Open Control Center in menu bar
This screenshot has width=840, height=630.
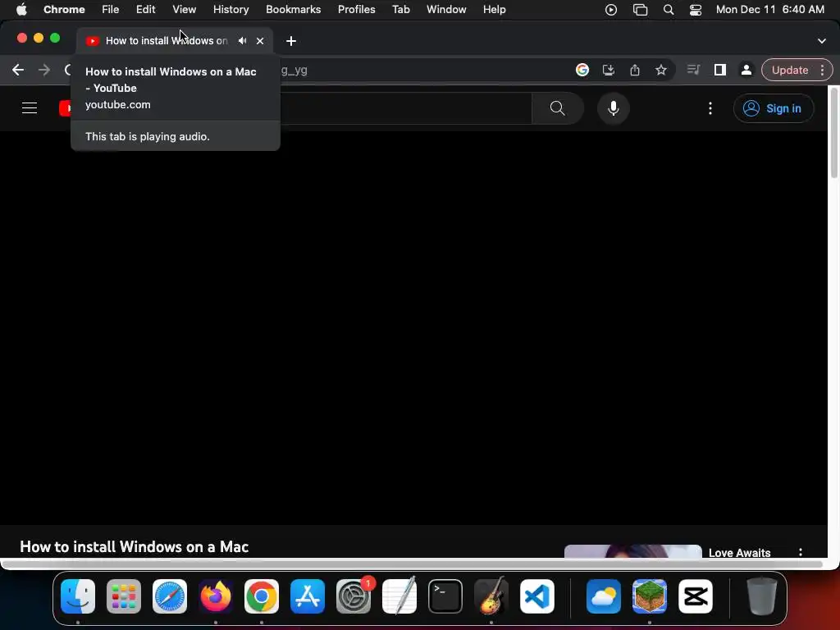click(696, 10)
